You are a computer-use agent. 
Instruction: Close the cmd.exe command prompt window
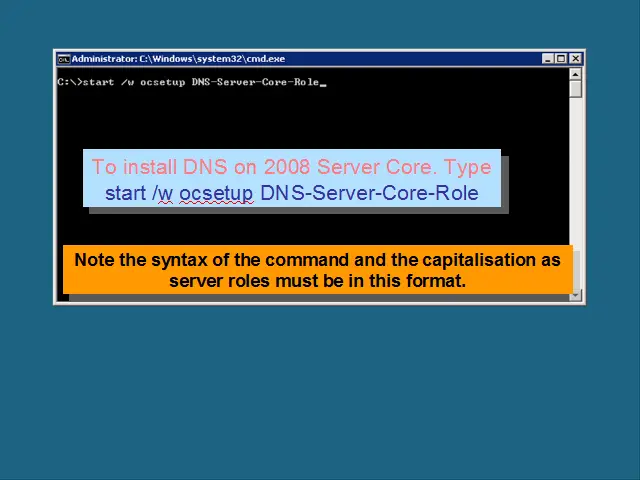pyautogui.click(x=576, y=59)
